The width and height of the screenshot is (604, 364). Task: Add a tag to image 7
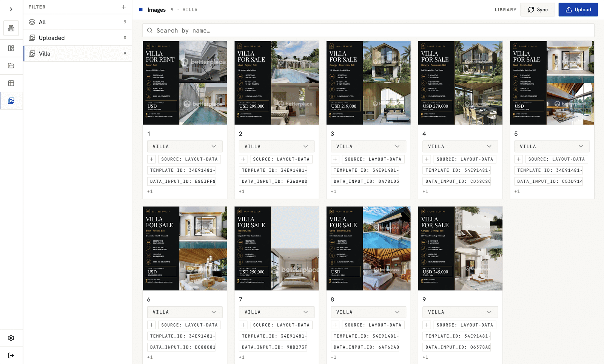(x=243, y=325)
